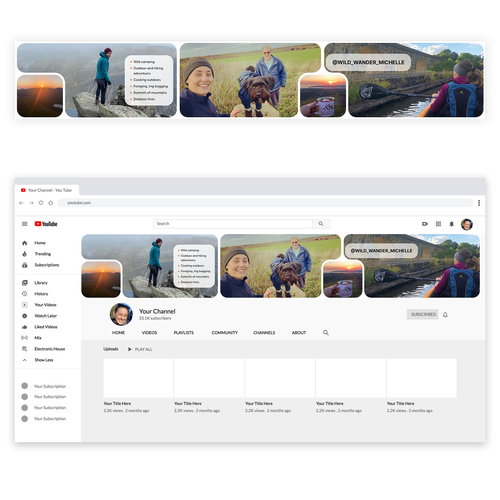The height and width of the screenshot is (500, 500).
Task: Toggle the bell next to Subscribed
Action: pyautogui.click(x=445, y=314)
